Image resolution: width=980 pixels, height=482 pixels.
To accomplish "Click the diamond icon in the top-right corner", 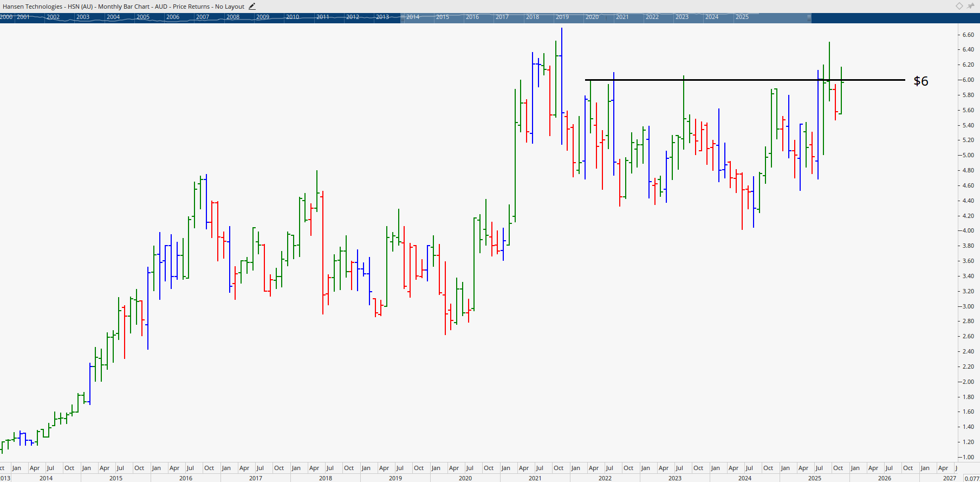I will [x=959, y=6].
